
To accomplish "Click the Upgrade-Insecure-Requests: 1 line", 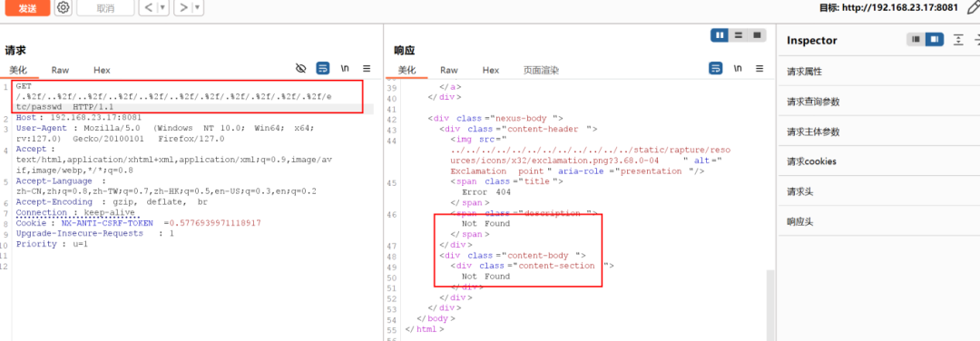I will coord(95,234).
